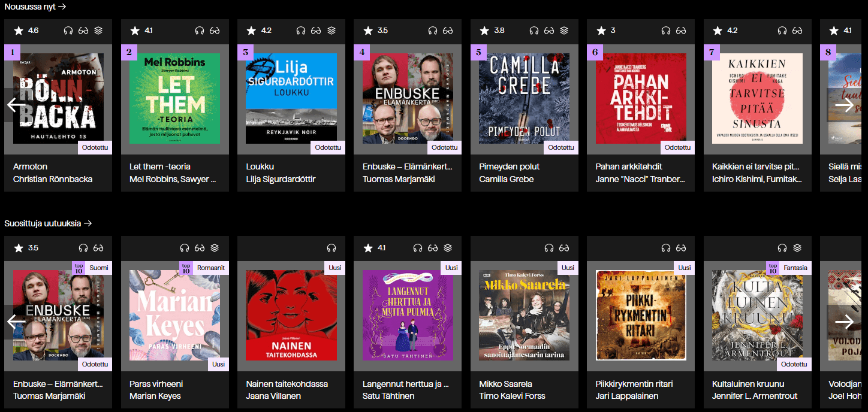Click star rating icon on Pimeyden polut card
The width and height of the screenshot is (868, 412).
(484, 31)
